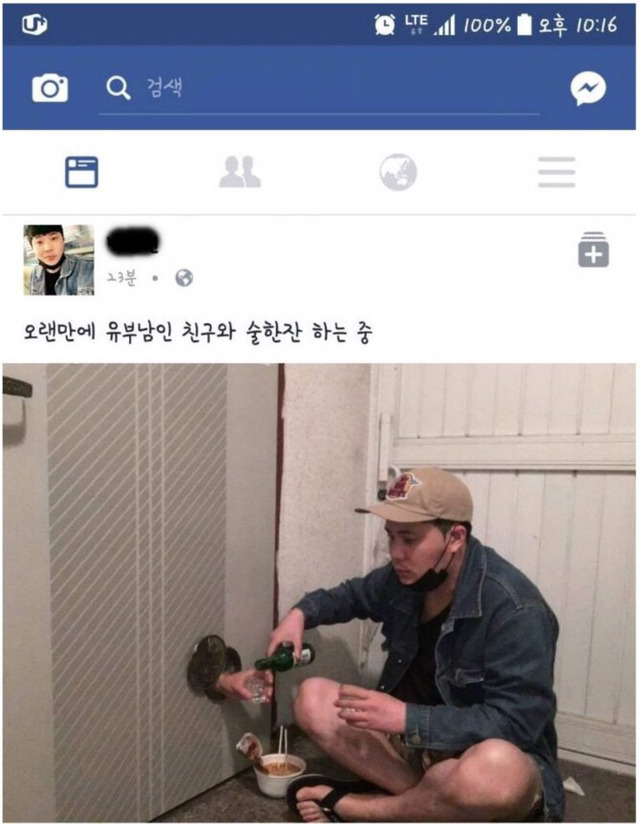Open the posted photo of man pouring soju
Viewport: 640px width, 824px height.
pyautogui.click(x=319, y=592)
